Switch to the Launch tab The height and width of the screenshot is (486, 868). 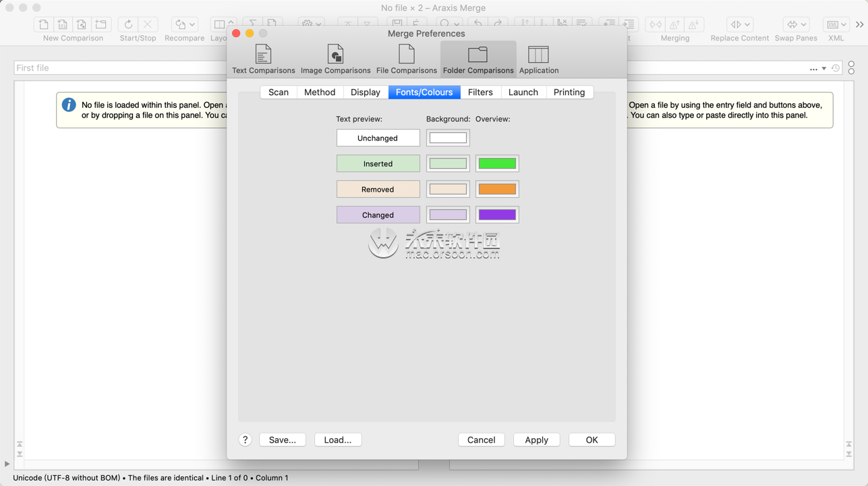pos(523,92)
